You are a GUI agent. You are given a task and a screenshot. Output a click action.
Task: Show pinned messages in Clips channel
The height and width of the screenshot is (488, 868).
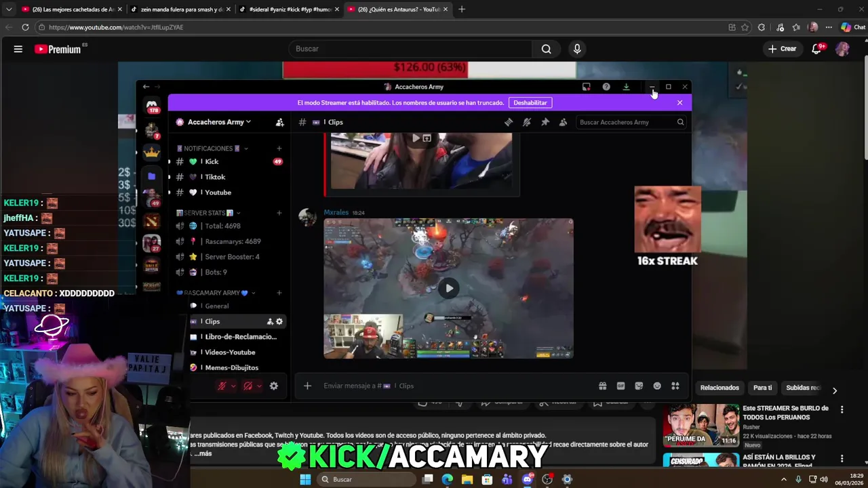coord(545,122)
